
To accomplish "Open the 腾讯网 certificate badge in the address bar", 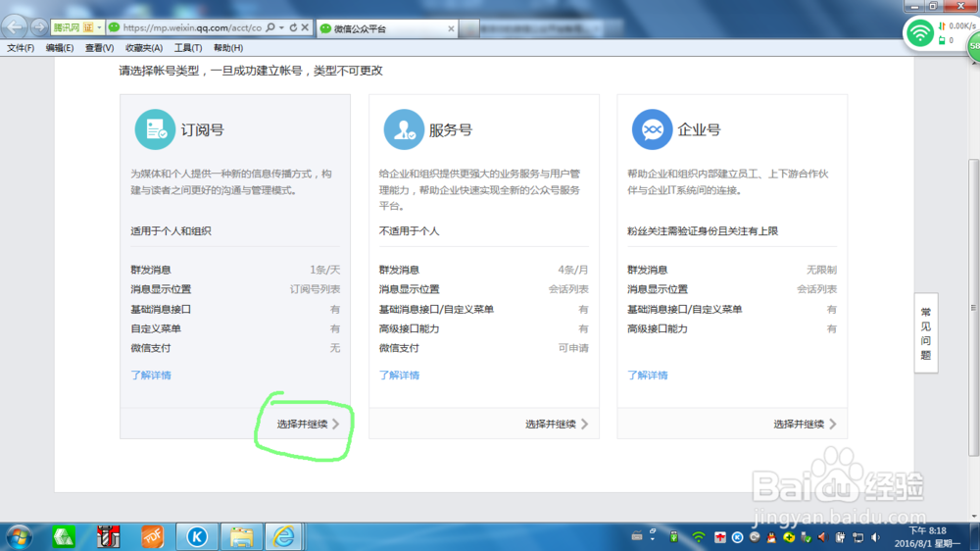I will coord(73,27).
